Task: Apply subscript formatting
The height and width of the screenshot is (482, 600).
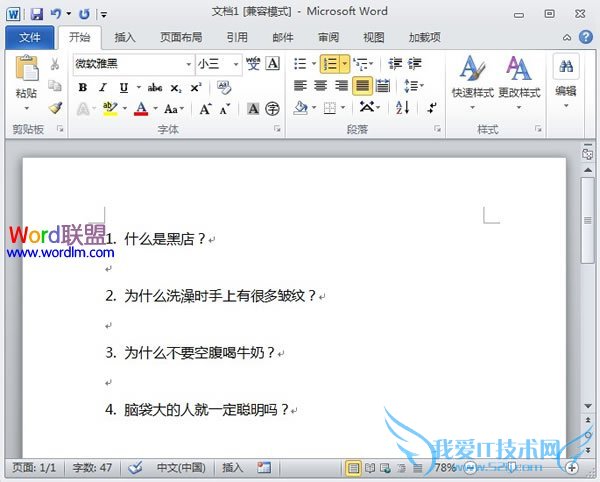Action: click(175, 88)
